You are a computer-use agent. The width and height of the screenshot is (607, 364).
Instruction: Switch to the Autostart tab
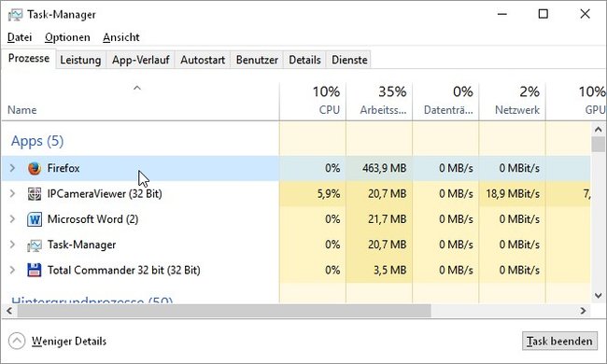tap(203, 60)
